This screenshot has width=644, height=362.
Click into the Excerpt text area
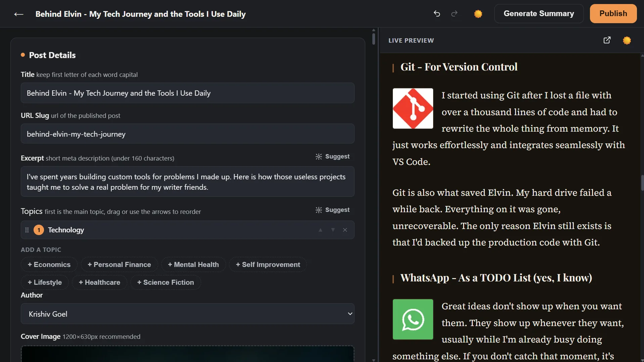tap(187, 182)
